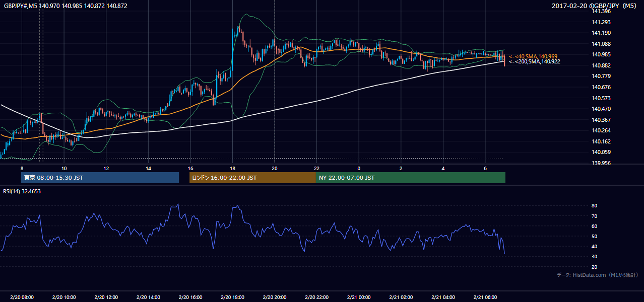644x302 pixels.
Task: Select the ロンドン 16:00-22:00 JST session bar
Action: click(x=252, y=178)
